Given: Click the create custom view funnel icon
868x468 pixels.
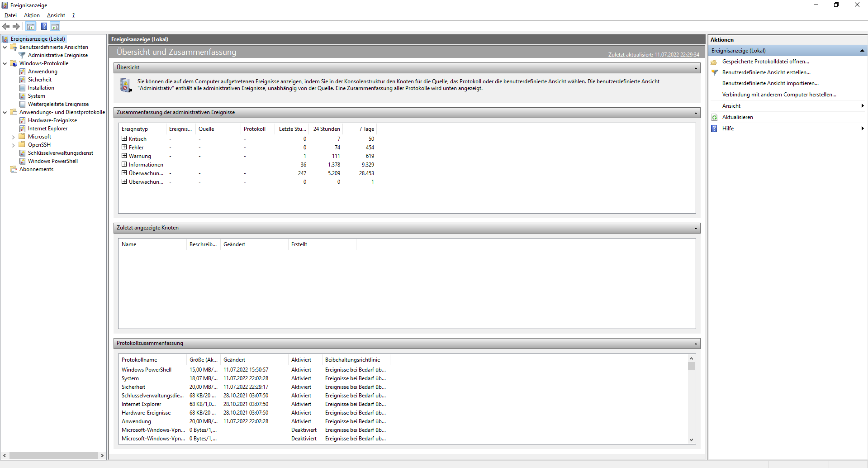Looking at the screenshot, I should pos(715,72).
